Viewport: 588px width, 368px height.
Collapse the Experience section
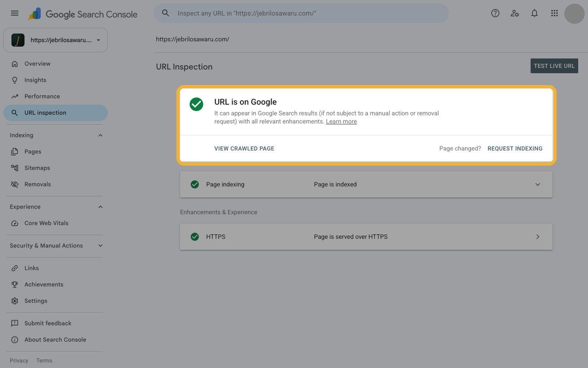(x=100, y=207)
